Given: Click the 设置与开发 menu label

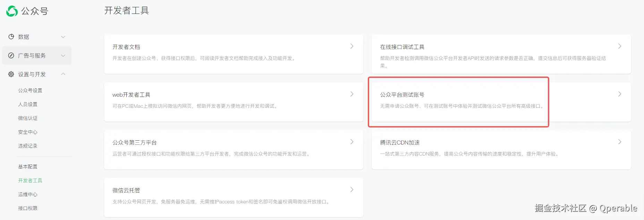Looking at the screenshot, I should (32, 74).
